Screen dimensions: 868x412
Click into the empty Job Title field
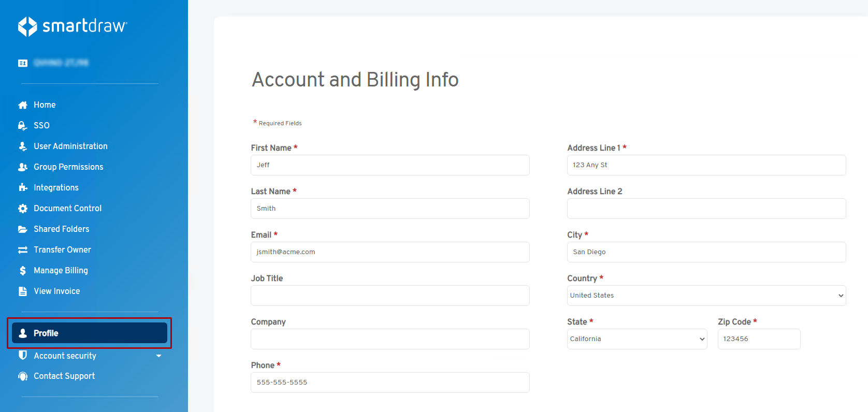point(390,296)
